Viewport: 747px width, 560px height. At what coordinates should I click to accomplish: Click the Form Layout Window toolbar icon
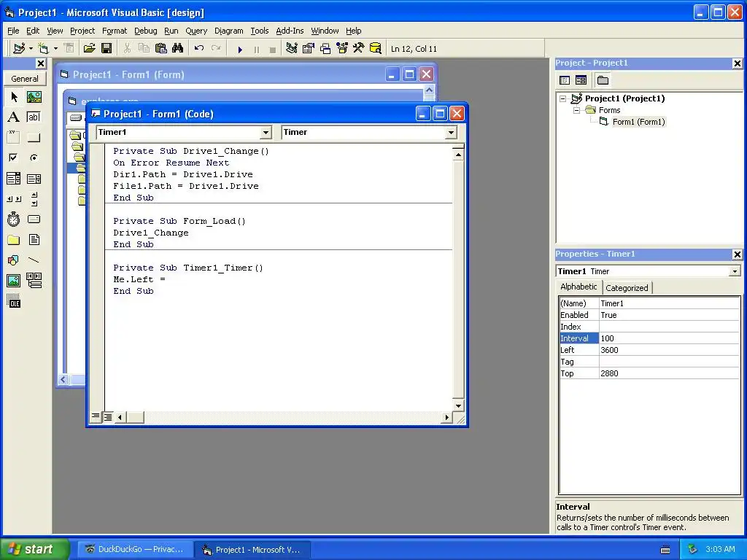coord(325,48)
